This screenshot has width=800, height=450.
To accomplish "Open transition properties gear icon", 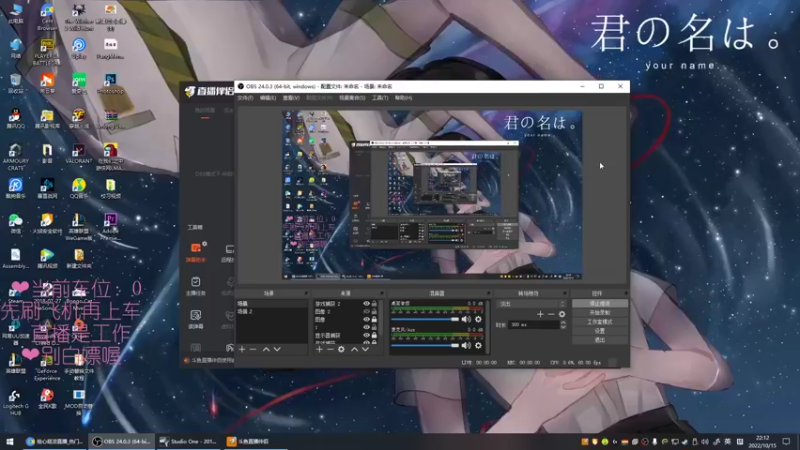I will click(x=562, y=314).
